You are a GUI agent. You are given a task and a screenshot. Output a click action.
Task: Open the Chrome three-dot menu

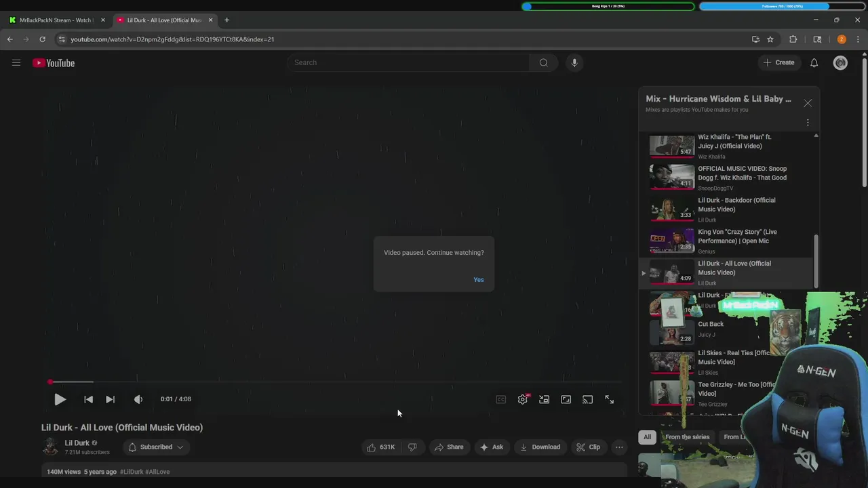pos(858,39)
